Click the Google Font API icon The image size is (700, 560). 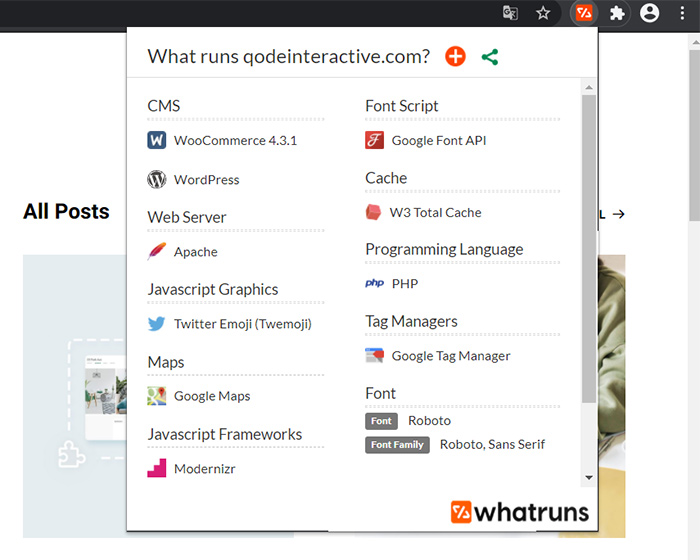tap(375, 140)
